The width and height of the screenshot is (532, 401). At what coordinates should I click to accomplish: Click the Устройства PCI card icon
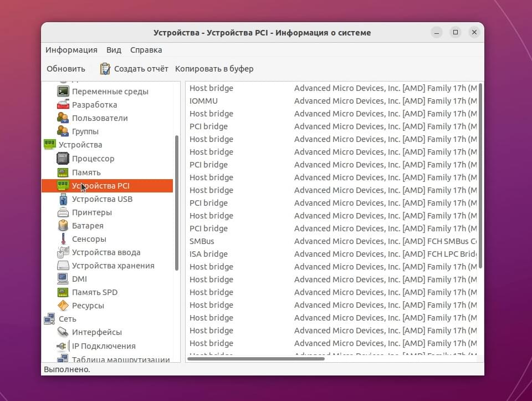tap(63, 185)
